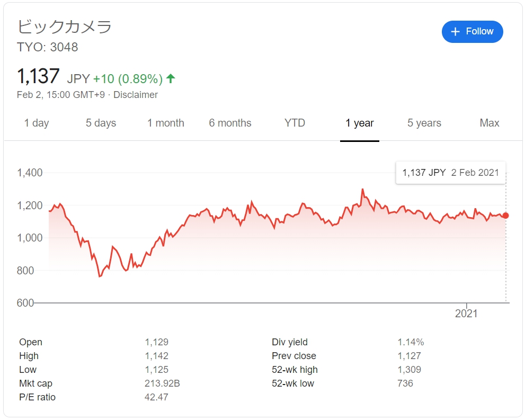The width and height of the screenshot is (525, 420).
Task: Open the Disclaimer link
Action: point(136,95)
